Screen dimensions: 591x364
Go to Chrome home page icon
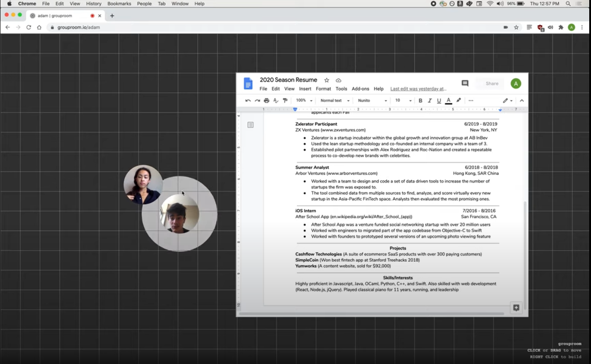click(39, 27)
